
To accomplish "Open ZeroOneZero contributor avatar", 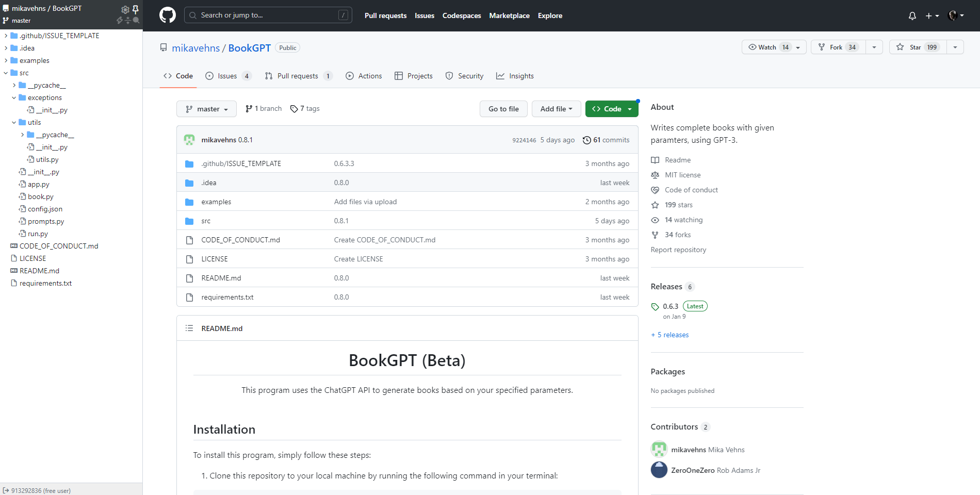I will [x=659, y=470].
